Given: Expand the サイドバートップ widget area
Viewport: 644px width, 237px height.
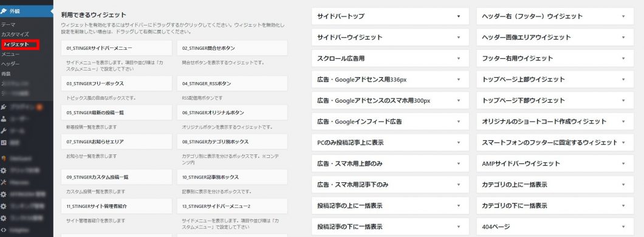Looking at the screenshot, I should click(x=390, y=16).
